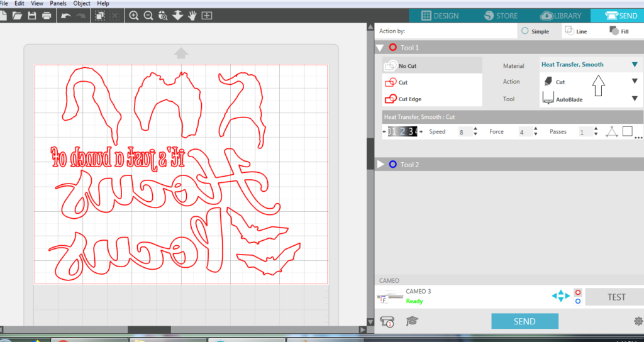Open the AutoBlade Tool dropdown
Screen dimensions: 644x342
[635, 98]
